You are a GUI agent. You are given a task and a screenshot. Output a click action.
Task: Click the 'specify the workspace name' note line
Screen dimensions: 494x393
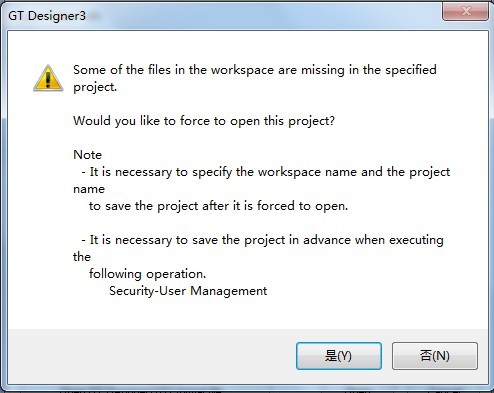[x=266, y=172]
